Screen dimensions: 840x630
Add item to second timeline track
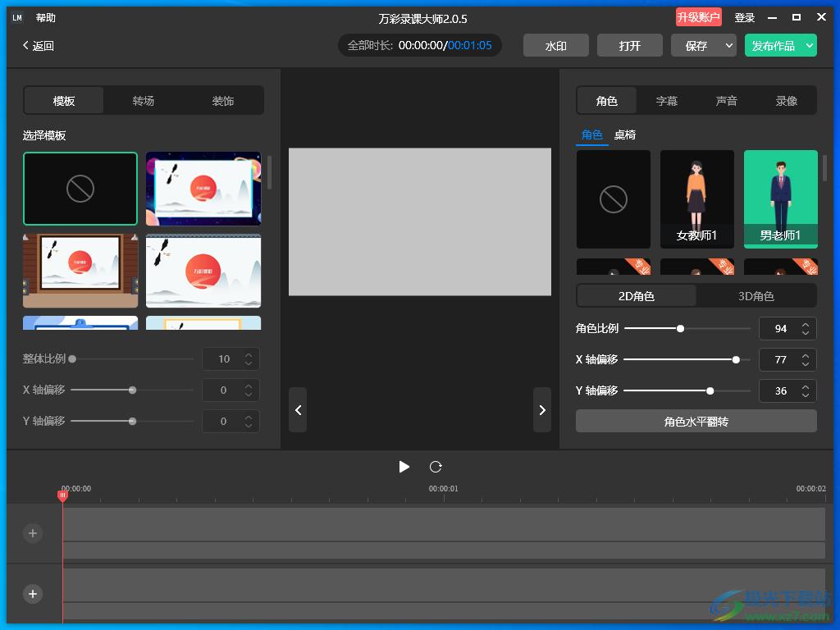pyautogui.click(x=33, y=594)
